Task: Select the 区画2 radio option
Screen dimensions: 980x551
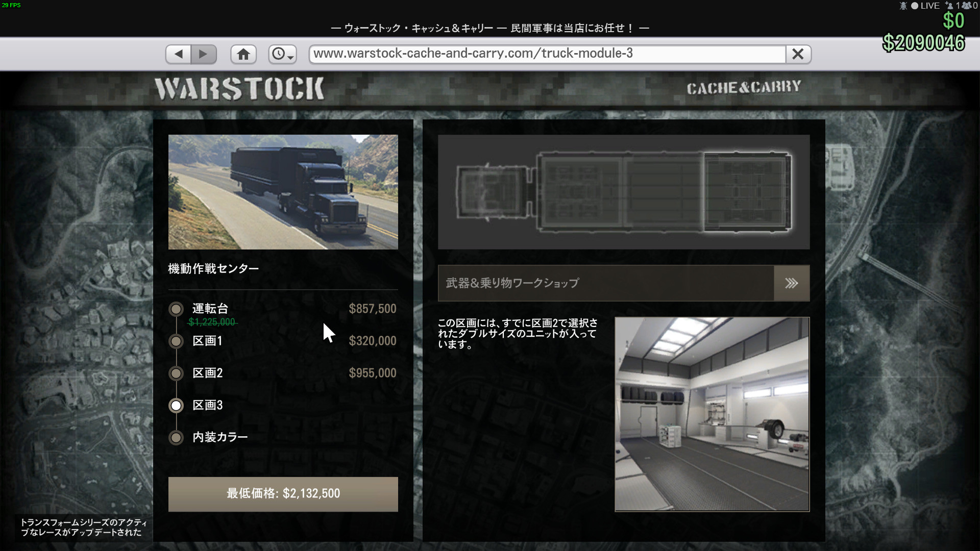Action: (x=176, y=373)
